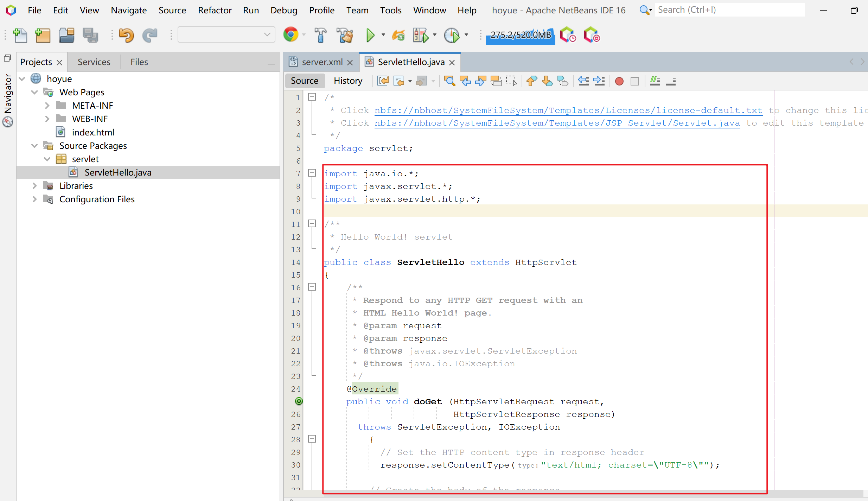The image size is (868, 501).
Task: Click the Last Edit editor icon
Action: point(383,81)
